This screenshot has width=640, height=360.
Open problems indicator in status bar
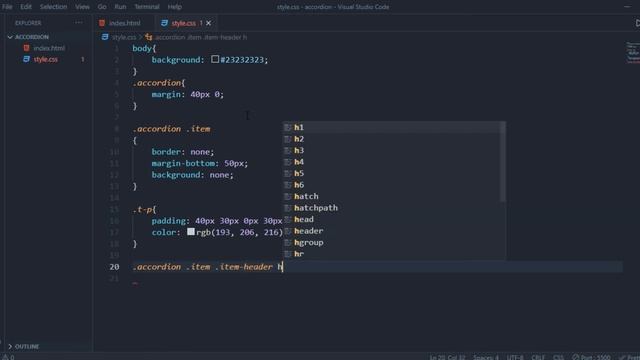coord(8,357)
